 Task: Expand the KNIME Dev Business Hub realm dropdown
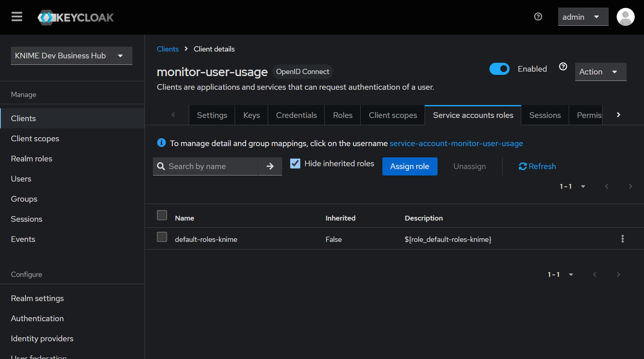[x=71, y=56]
